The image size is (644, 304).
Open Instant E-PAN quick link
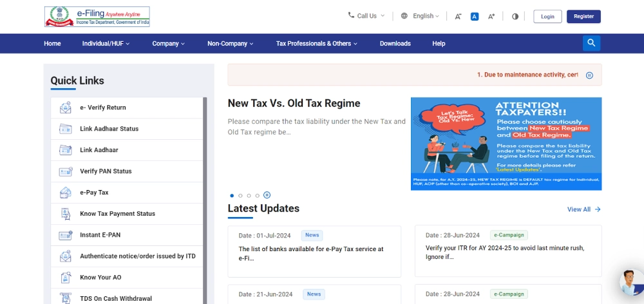coord(127,235)
